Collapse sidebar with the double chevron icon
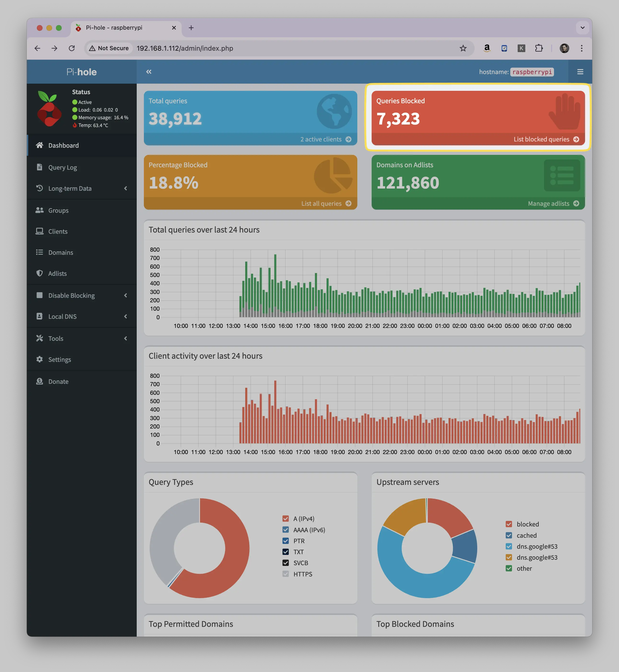Image resolution: width=619 pixels, height=672 pixels. click(149, 72)
